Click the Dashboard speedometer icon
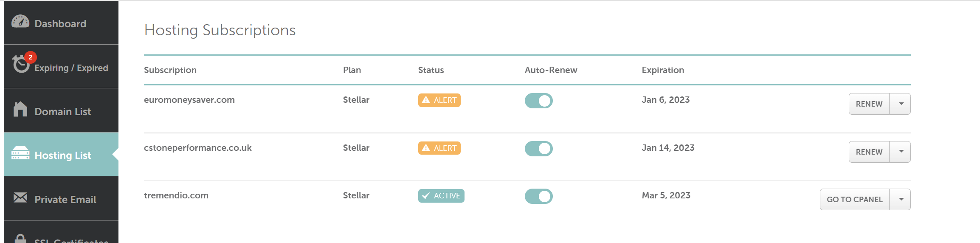This screenshot has height=243, width=980. point(20,22)
